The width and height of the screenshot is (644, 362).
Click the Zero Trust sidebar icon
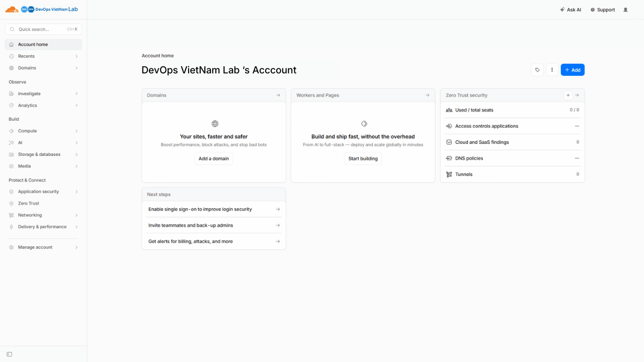[12, 204]
